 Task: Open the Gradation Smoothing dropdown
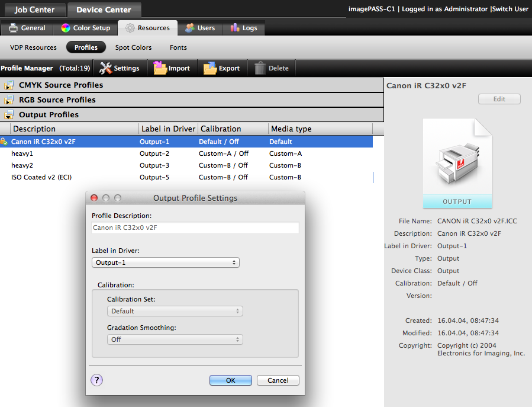coord(175,339)
